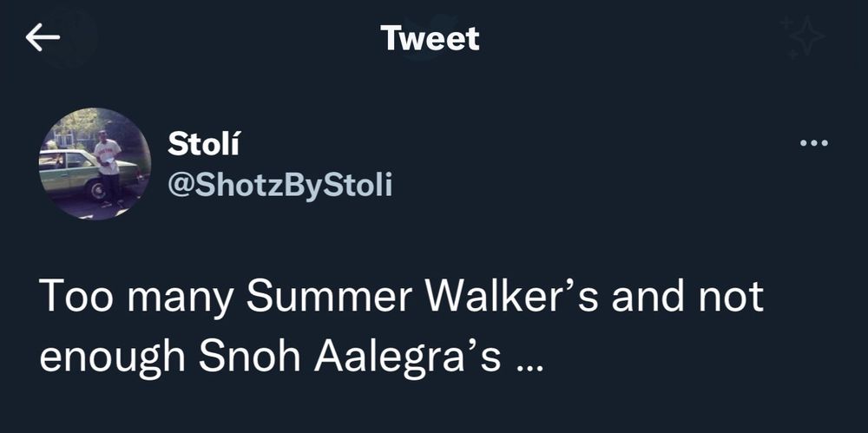This screenshot has width=868, height=433.
Task: Click the word Walker's in the tweet
Action: [x=510, y=297]
